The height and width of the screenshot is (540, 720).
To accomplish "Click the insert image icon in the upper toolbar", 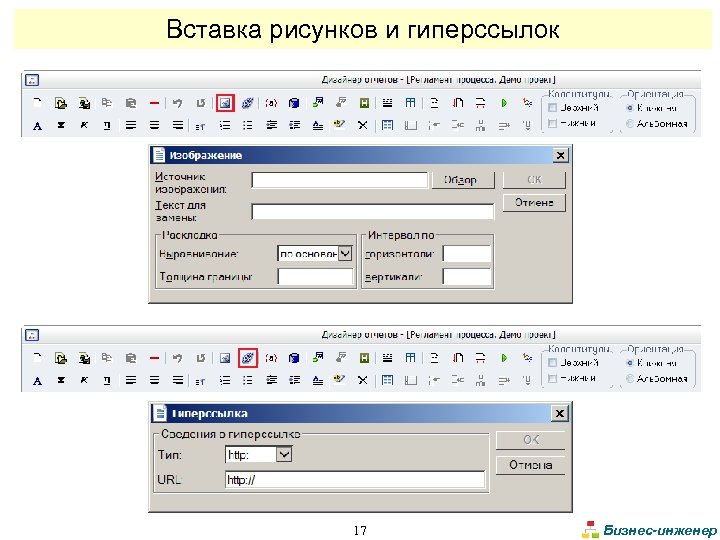I will (225, 103).
